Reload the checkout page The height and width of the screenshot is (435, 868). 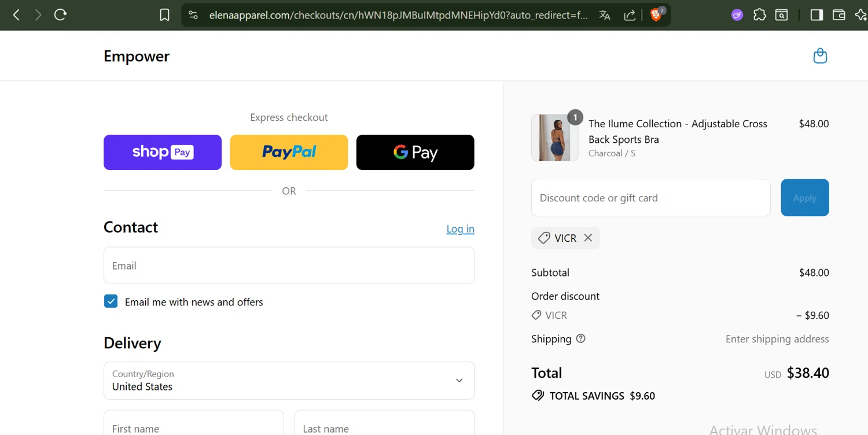pyautogui.click(x=60, y=15)
